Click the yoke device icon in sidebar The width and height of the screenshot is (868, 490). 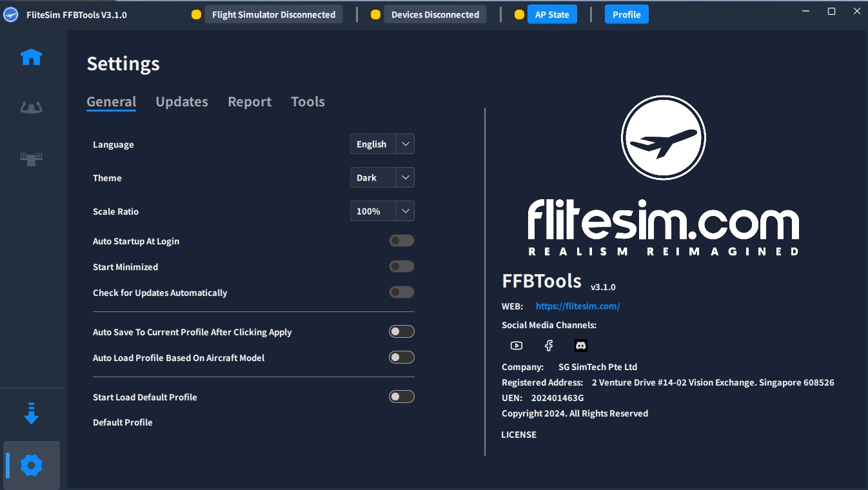pyautogui.click(x=31, y=108)
